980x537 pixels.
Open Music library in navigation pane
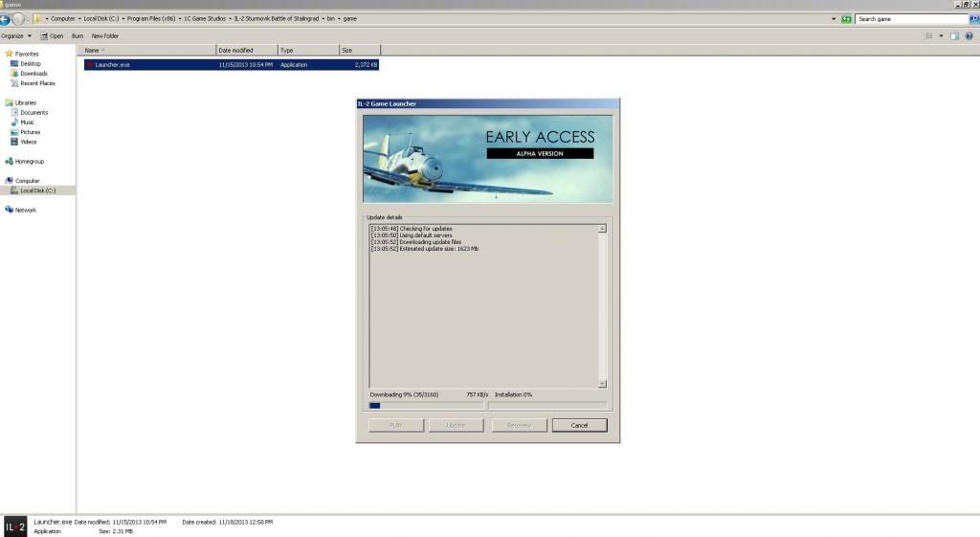pos(27,122)
